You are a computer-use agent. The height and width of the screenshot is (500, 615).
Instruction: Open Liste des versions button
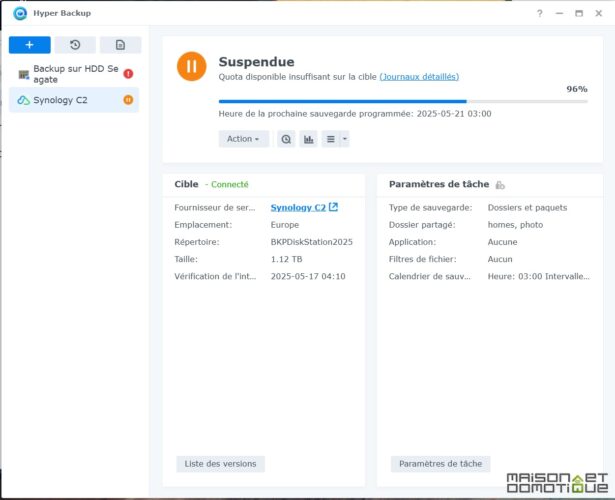tap(220, 464)
